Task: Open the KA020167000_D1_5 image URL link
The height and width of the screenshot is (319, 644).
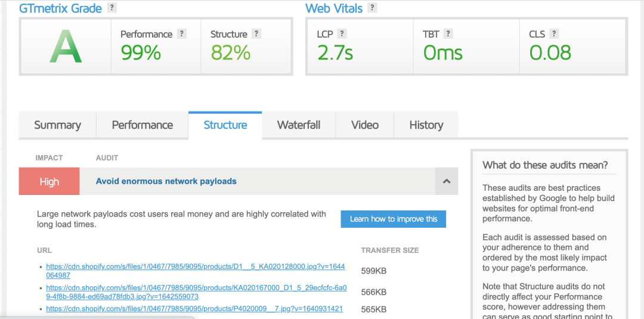Action: (x=196, y=292)
